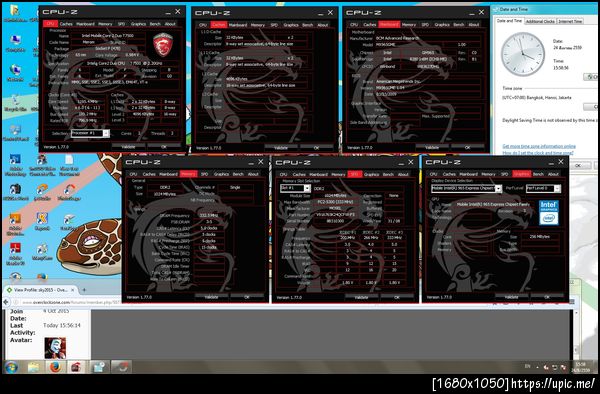
Task: Click Validate in the Graphics window
Action: [511, 297]
